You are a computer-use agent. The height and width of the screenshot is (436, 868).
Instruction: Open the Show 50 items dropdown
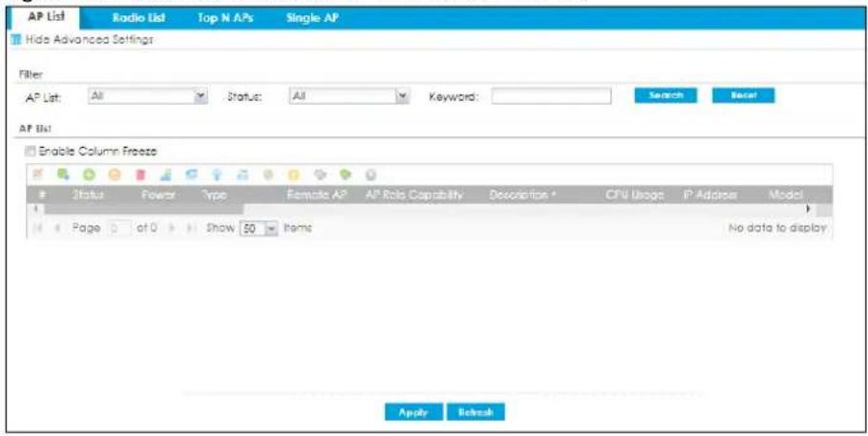point(258,228)
